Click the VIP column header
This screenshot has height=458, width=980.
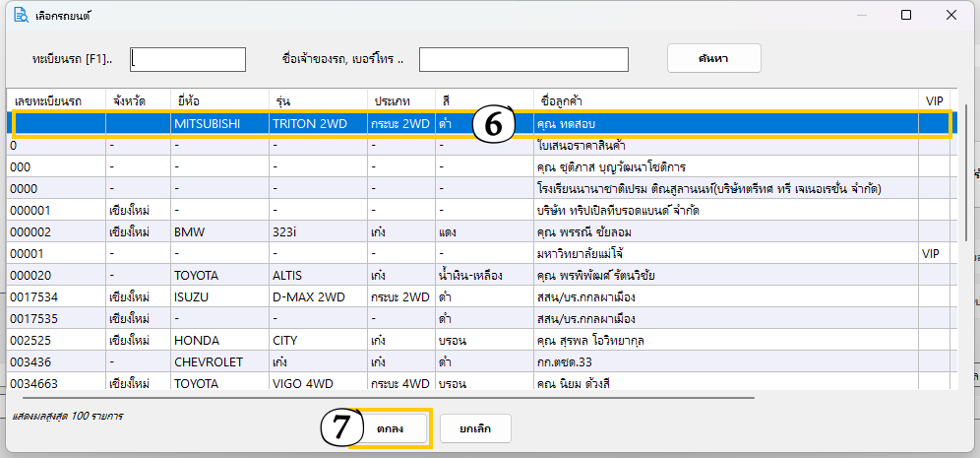(x=934, y=101)
